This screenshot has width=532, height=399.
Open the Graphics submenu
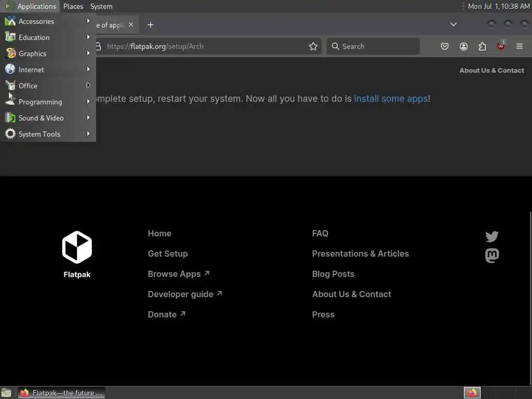48,54
